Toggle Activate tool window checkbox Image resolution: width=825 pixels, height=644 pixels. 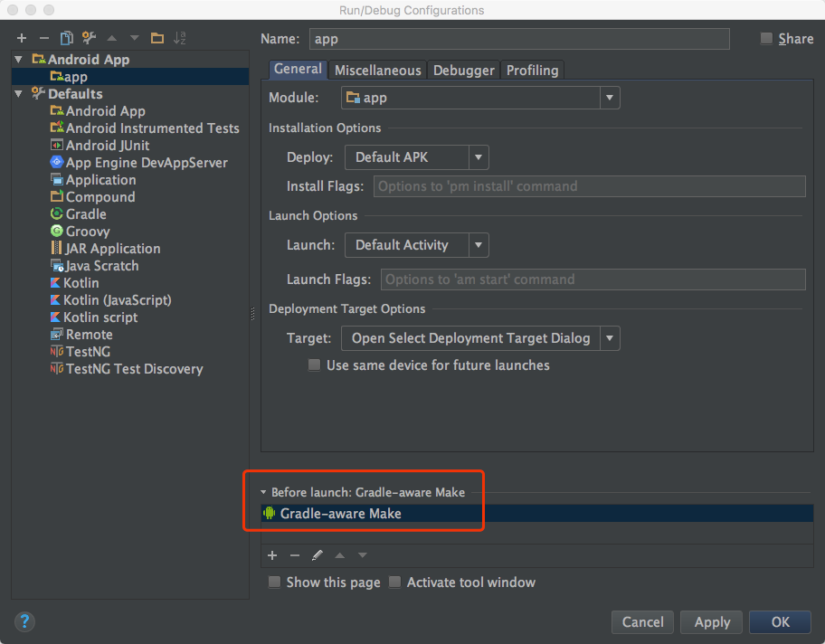tap(394, 582)
